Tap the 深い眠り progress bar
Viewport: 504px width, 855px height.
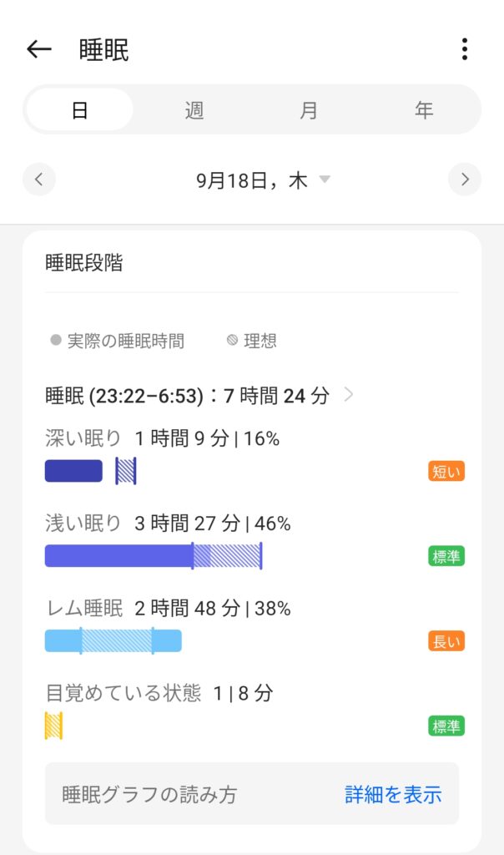coord(74,471)
